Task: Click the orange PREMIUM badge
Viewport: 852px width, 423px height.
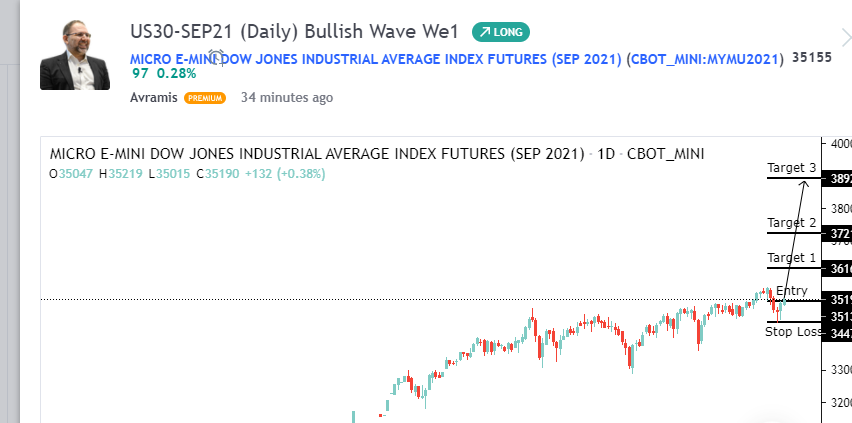Action: [205, 98]
